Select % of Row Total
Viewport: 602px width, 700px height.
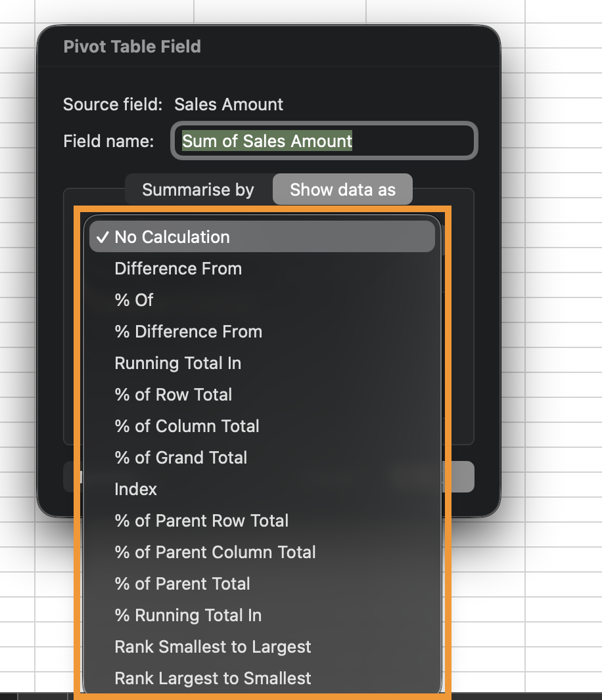pyautogui.click(x=174, y=395)
